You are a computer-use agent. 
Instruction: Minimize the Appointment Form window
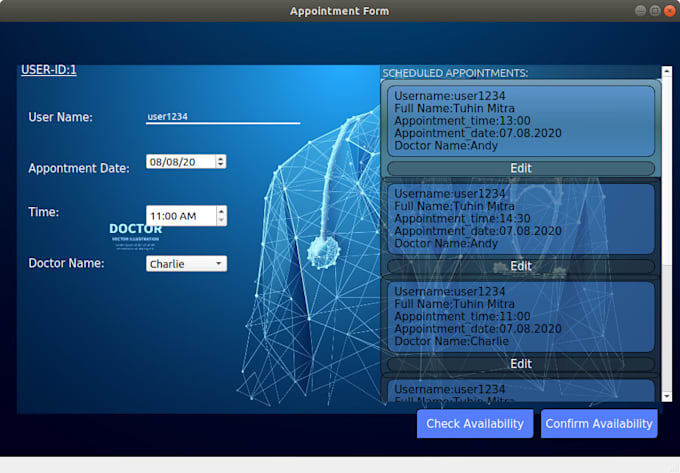point(640,11)
